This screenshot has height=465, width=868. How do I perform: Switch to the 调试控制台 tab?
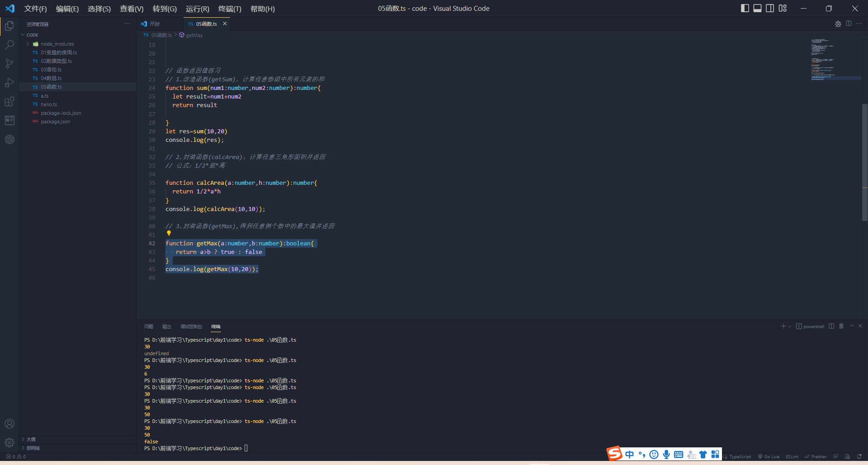(191, 326)
